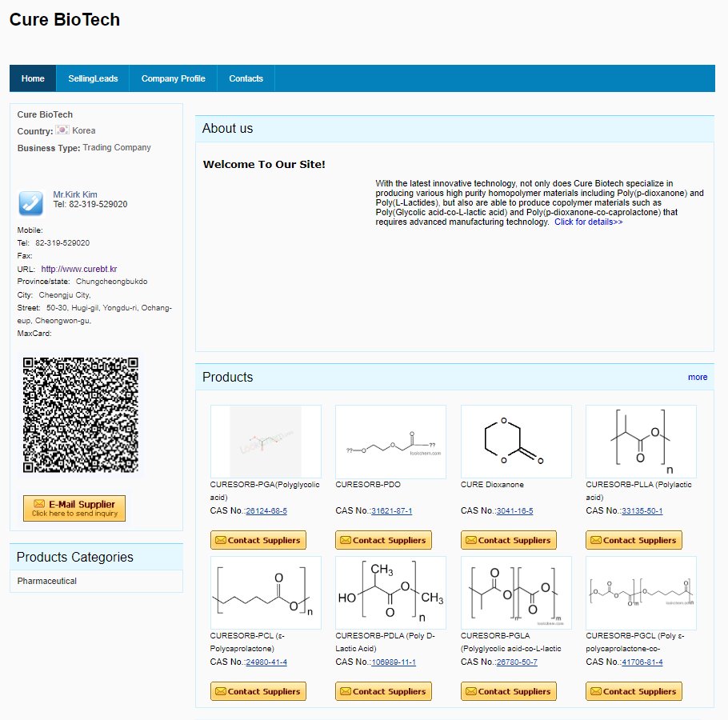Image resolution: width=728 pixels, height=720 pixels.
Task: Click Business Type Trading Company text
Action: (x=84, y=148)
